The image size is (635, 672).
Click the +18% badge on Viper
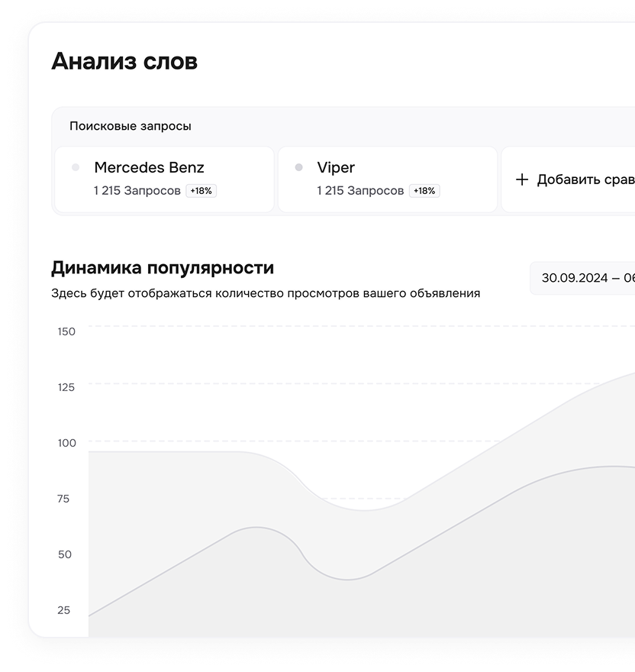pos(424,191)
